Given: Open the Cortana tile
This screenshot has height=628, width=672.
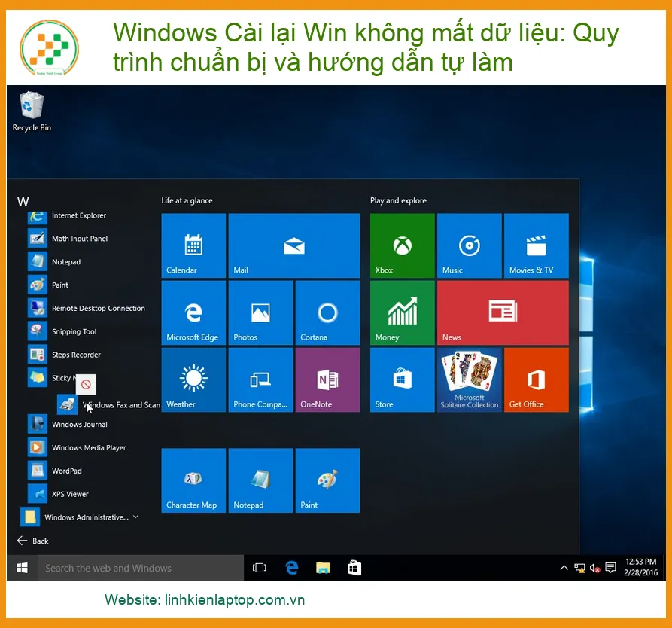Looking at the screenshot, I should 327,312.
